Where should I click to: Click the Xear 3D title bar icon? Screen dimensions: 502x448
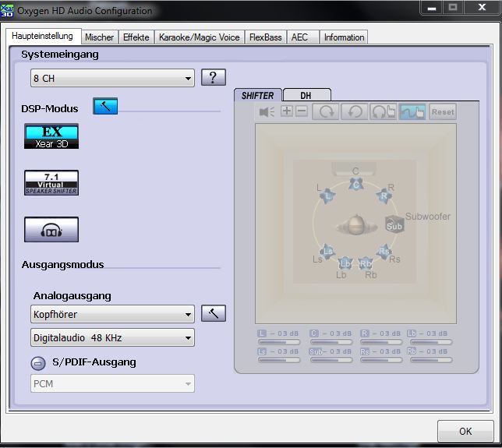pos(7,10)
